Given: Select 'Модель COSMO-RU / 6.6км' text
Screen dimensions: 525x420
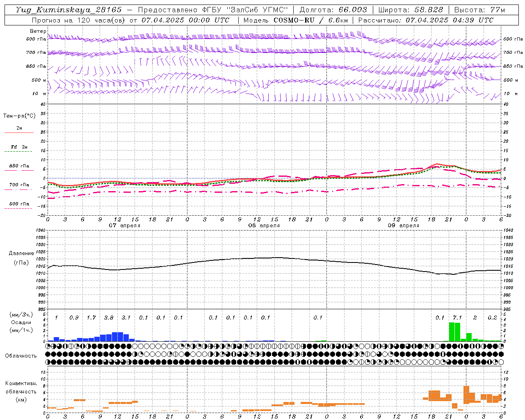Looking at the screenshot, I should tap(296, 20).
